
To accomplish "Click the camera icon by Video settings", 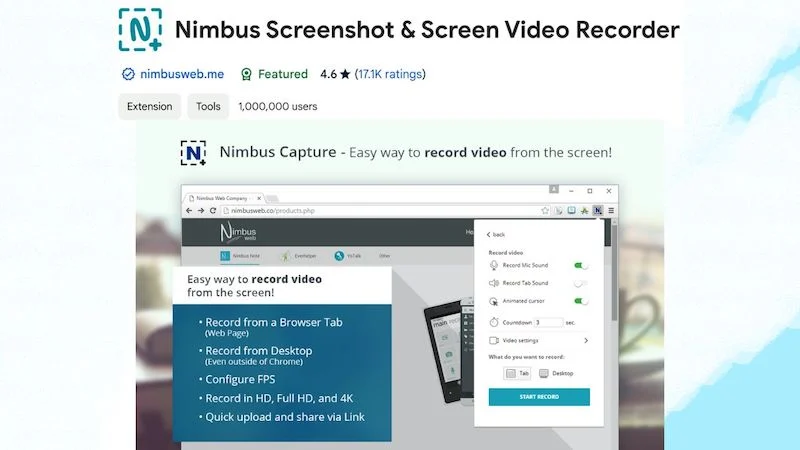I will click(x=493, y=340).
